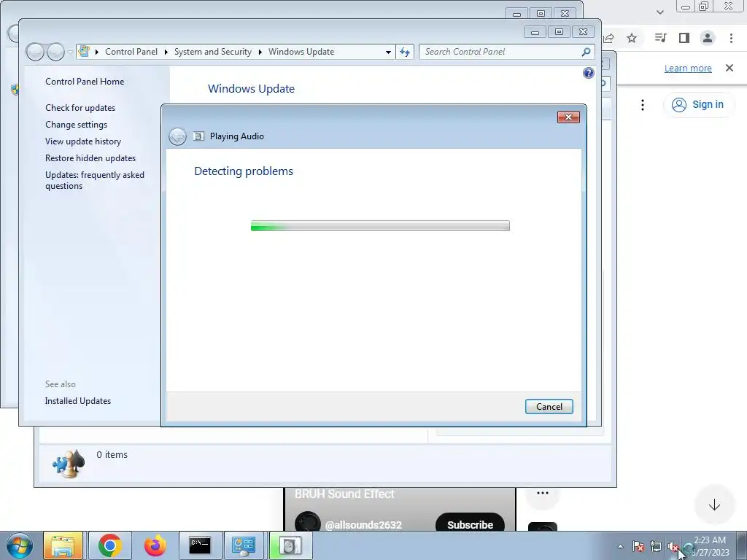Switch to the audio troubleshooter taskbar item
Screen dimensions: 747x560
click(290, 545)
